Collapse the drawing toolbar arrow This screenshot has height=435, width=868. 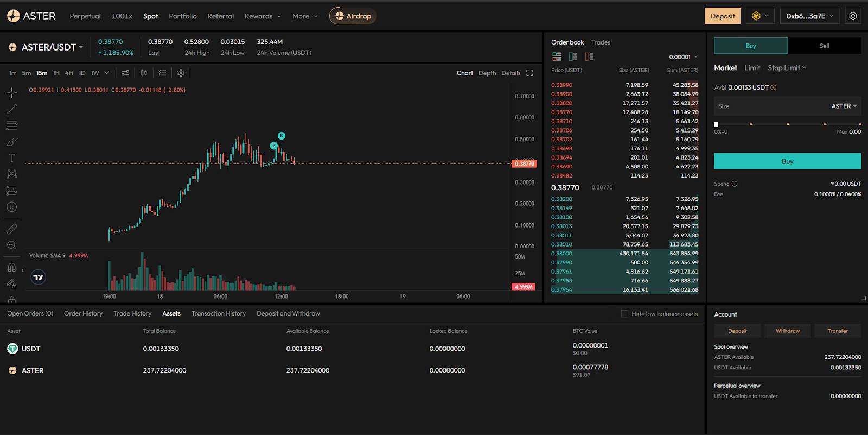coord(23,270)
